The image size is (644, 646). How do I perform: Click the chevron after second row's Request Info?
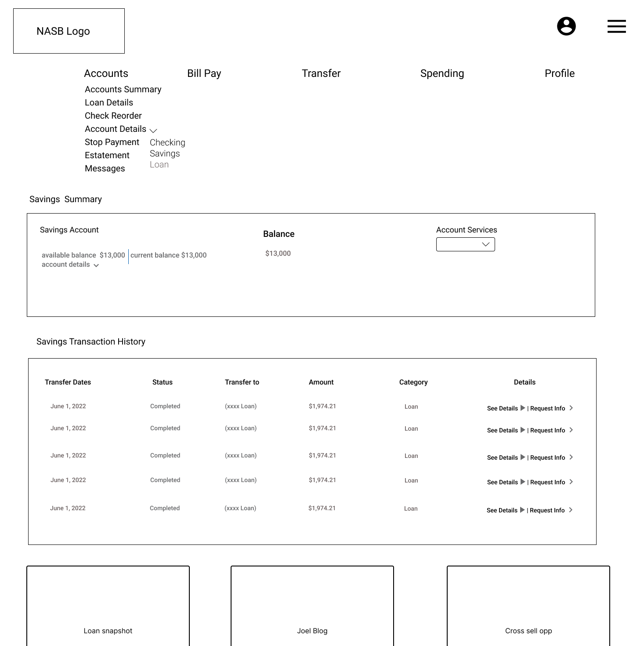(571, 430)
